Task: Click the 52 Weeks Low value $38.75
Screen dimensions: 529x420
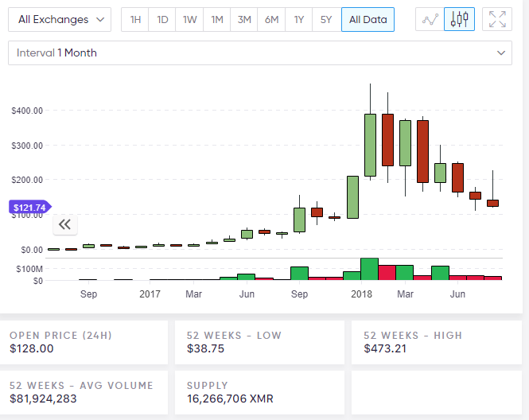Action: [205, 348]
